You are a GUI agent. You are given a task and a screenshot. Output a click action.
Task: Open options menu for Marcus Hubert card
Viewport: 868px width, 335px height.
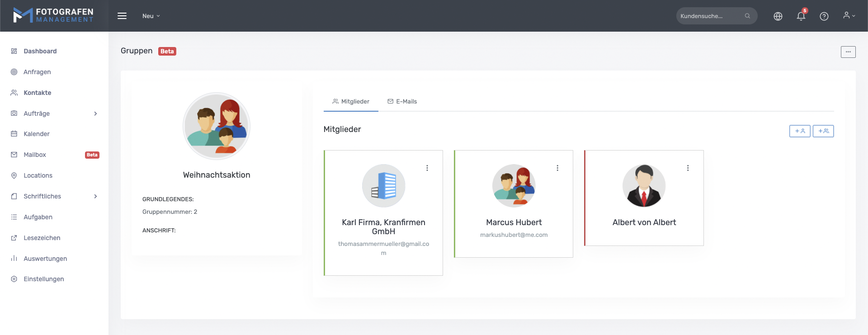point(557,168)
